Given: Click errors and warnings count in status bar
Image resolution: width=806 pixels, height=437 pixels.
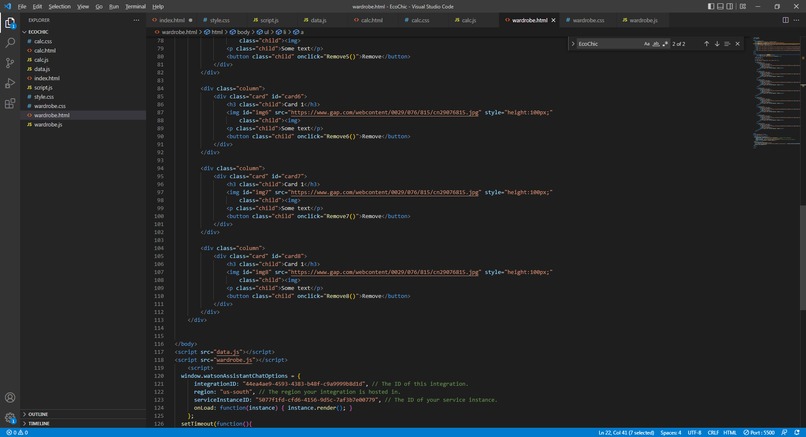Looking at the screenshot, I should [x=17, y=433].
